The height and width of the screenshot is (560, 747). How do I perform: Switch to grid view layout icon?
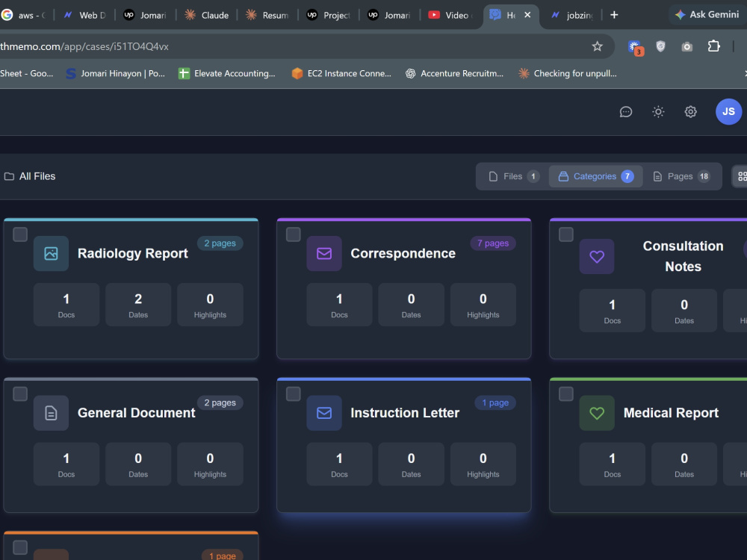pos(741,176)
